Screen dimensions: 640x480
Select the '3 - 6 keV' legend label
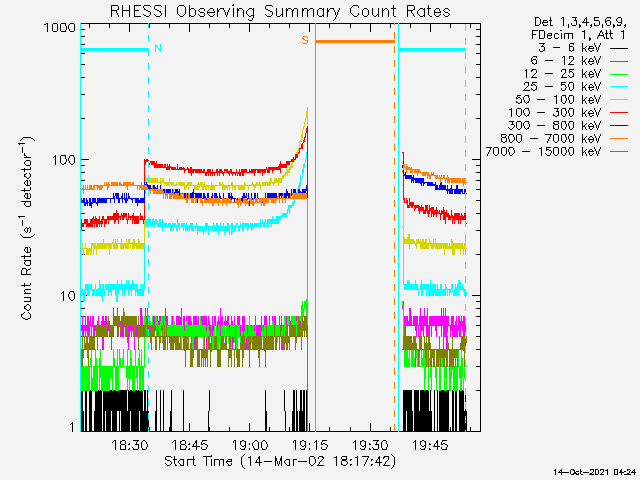click(569, 48)
